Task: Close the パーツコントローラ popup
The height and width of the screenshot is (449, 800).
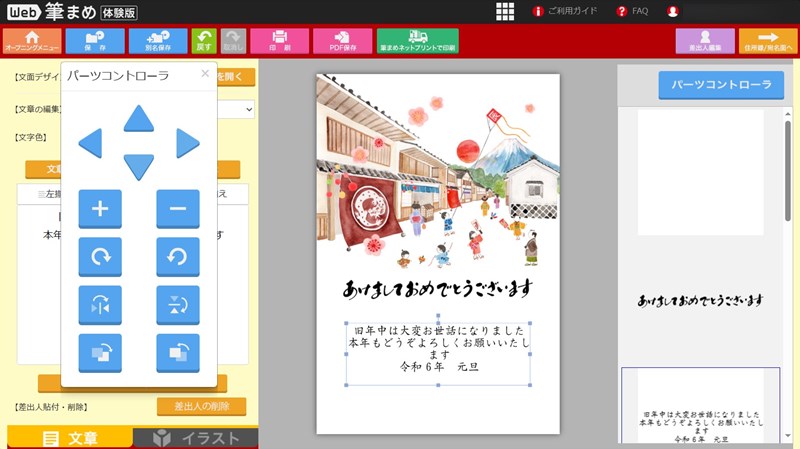Action: (205, 73)
